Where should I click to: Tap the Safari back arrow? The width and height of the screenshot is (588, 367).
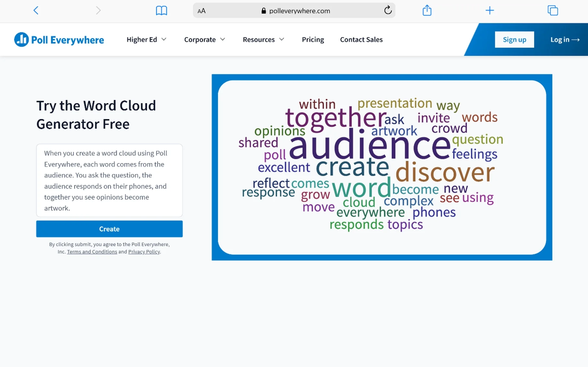tap(36, 10)
